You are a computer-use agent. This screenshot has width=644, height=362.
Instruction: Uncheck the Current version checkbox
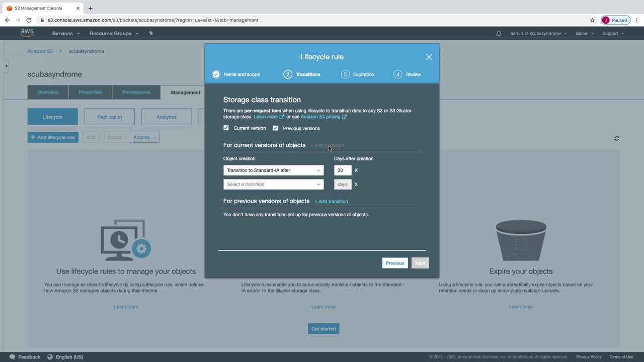[226, 128]
